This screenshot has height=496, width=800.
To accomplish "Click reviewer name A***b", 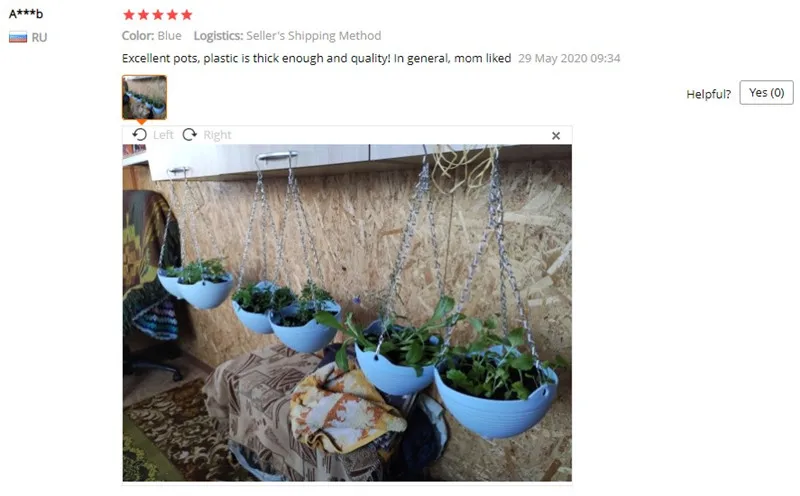I will 26,14.
